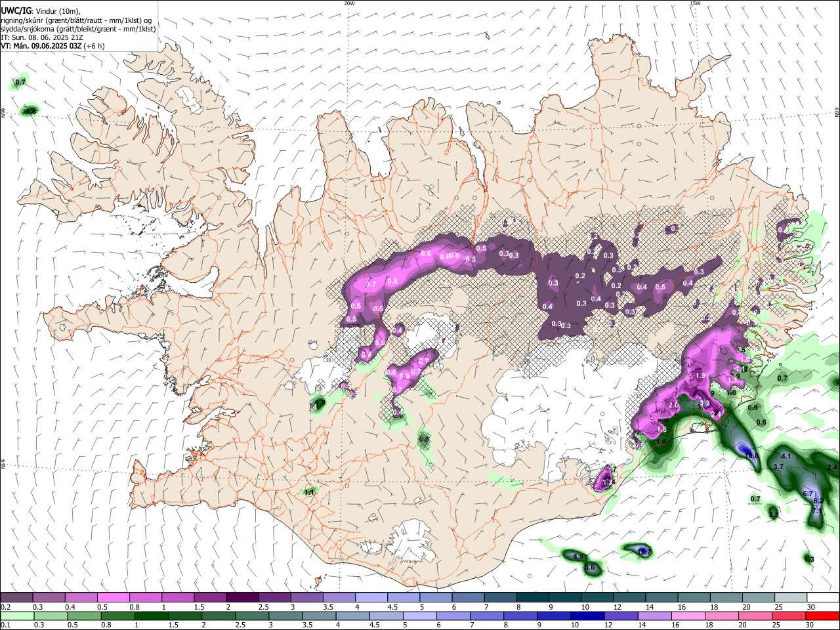Click the light grey swatch labeled 25

pyautogui.click(x=789, y=597)
